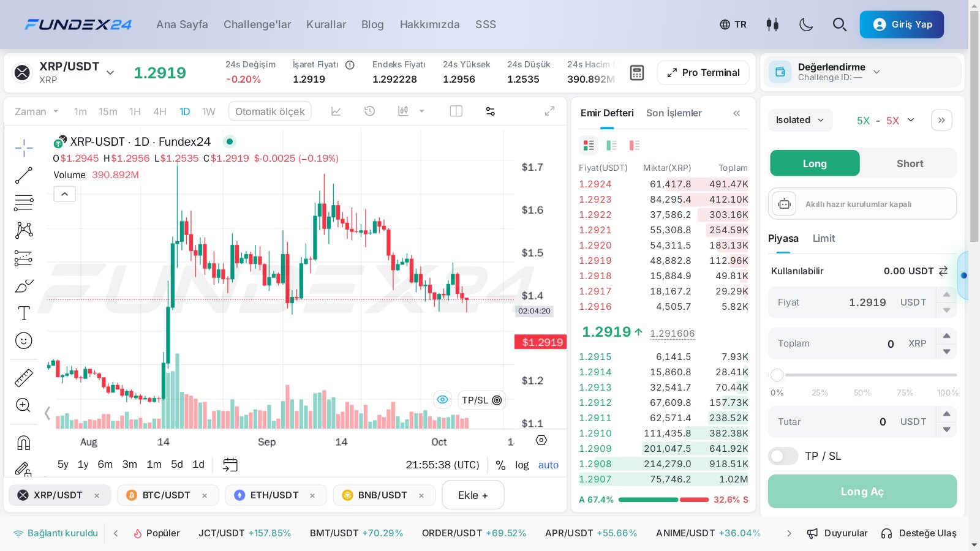This screenshot has height=551, width=980.
Task: Click the order size percentage slider handle
Action: click(x=777, y=375)
